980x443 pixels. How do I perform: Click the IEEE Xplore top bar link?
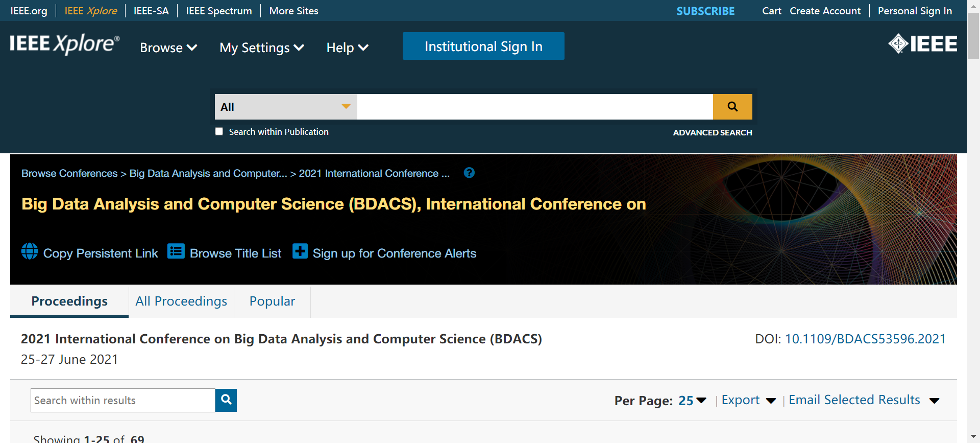coord(91,11)
